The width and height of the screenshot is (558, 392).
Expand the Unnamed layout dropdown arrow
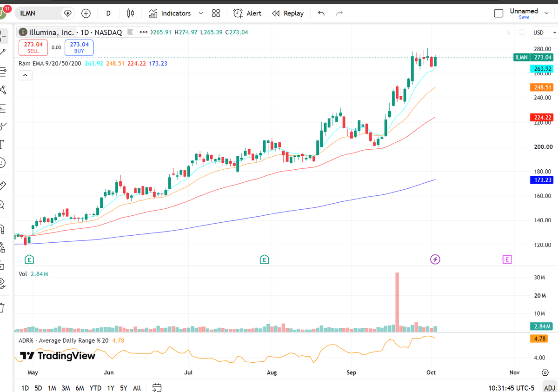[x=546, y=13]
